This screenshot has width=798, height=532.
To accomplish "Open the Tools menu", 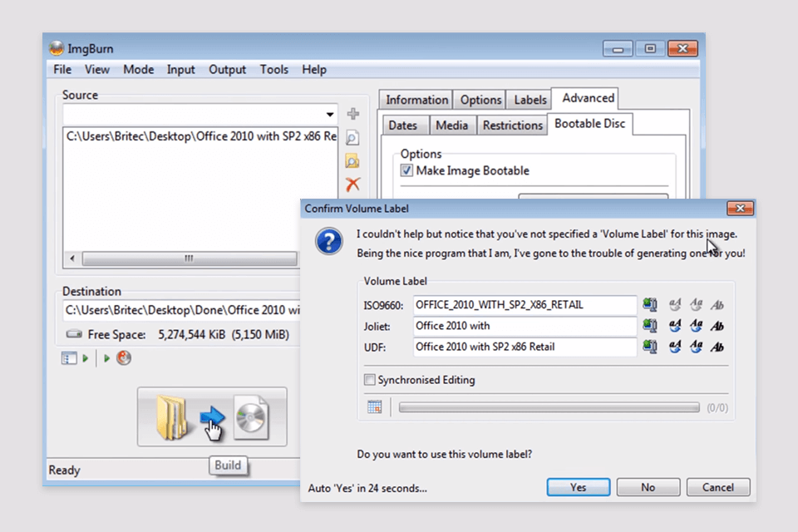I will pos(273,70).
